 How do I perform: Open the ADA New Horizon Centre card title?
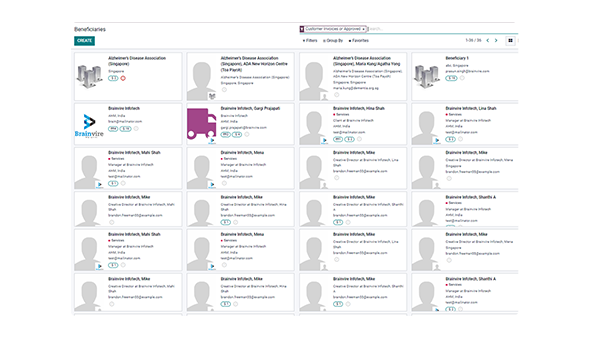[254, 64]
